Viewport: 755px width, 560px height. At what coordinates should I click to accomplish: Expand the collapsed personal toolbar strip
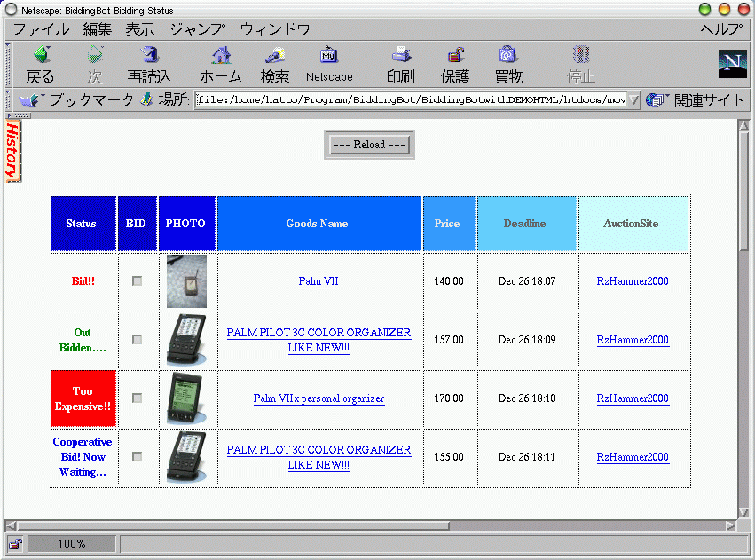pos(19,115)
